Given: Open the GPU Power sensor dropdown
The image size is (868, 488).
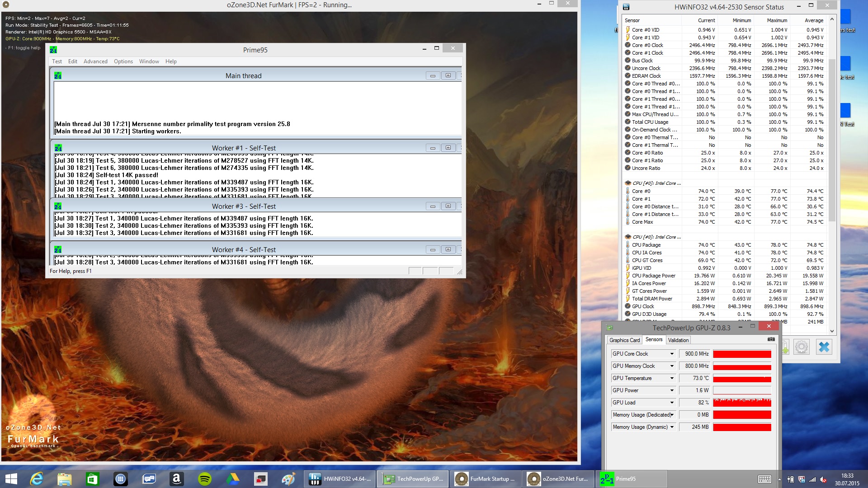Looking at the screenshot, I should pyautogui.click(x=672, y=390).
